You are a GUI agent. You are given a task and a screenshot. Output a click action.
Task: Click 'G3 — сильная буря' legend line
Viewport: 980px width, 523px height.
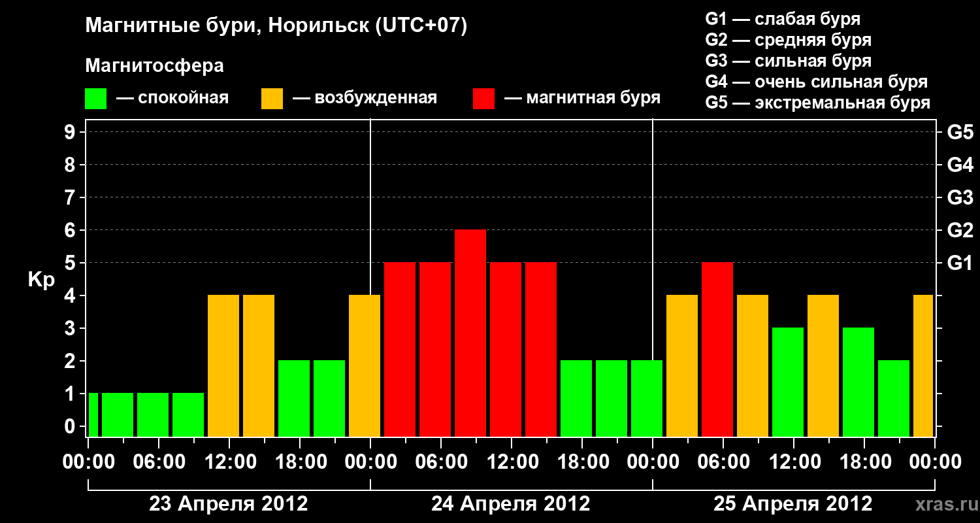pos(788,61)
